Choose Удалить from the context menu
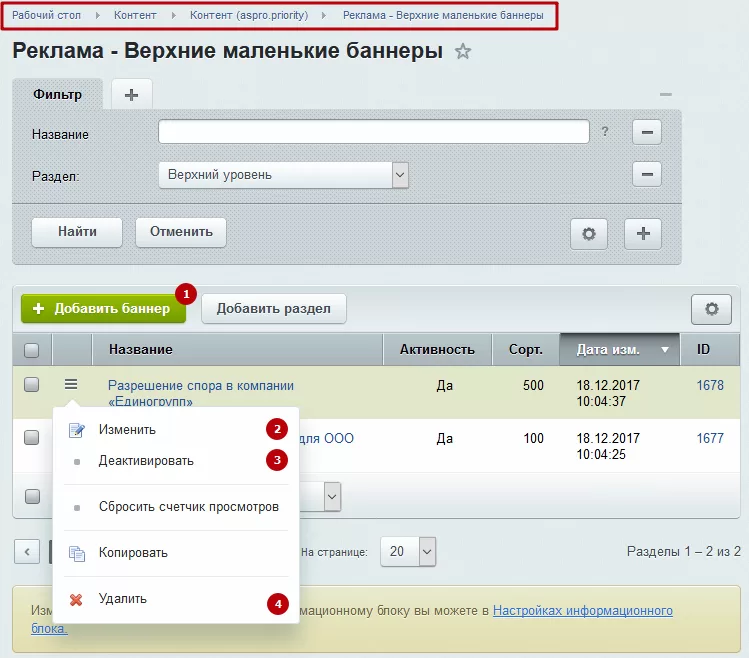The height and width of the screenshot is (658, 749). 123,599
